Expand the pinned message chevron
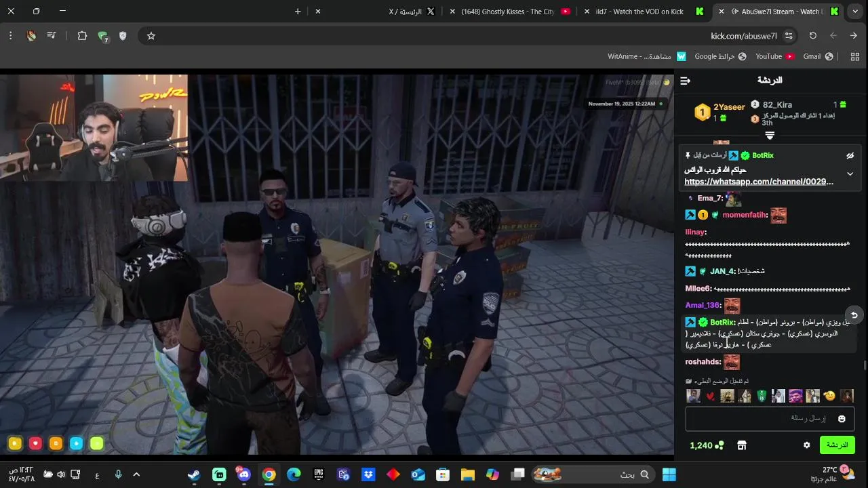 (850, 174)
